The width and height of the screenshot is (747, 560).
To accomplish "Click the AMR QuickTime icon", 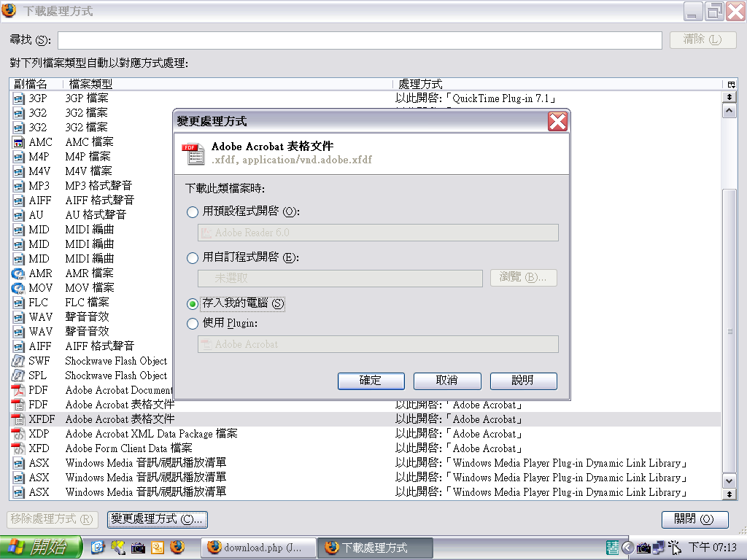I will [18, 274].
